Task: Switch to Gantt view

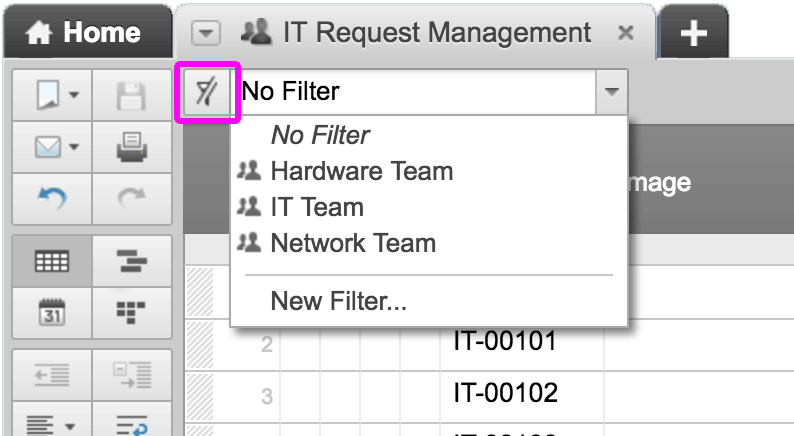Action: (132, 262)
